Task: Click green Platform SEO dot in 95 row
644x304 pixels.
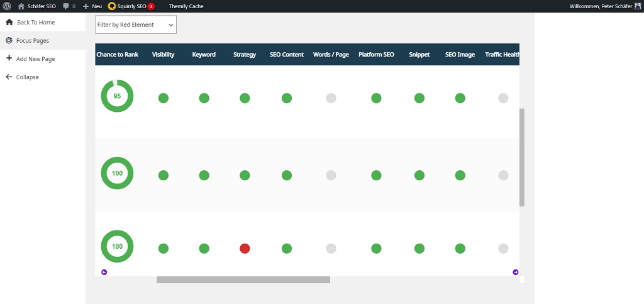Action: (376, 98)
